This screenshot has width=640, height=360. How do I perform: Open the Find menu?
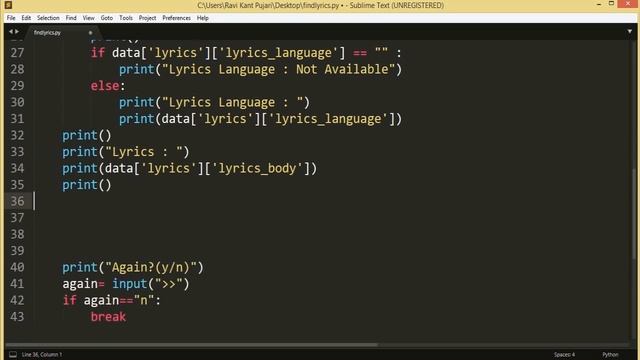pyautogui.click(x=71, y=18)
